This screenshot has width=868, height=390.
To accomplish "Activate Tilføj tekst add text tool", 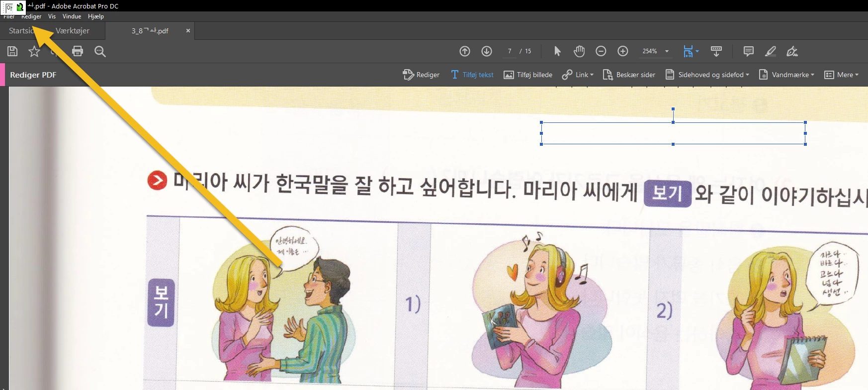I will 472,75.
